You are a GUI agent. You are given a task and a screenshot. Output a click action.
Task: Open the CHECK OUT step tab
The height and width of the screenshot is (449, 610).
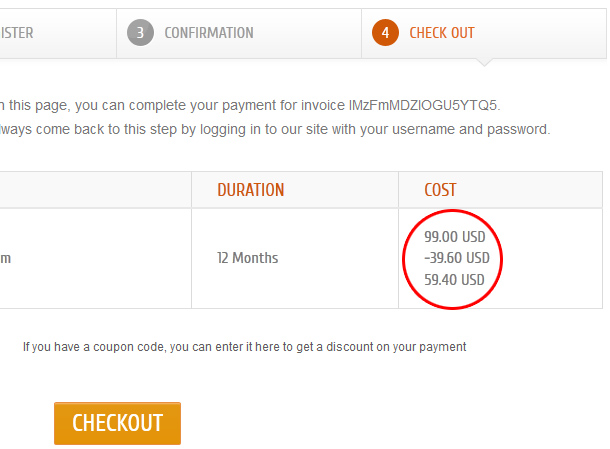pos(484,33)
